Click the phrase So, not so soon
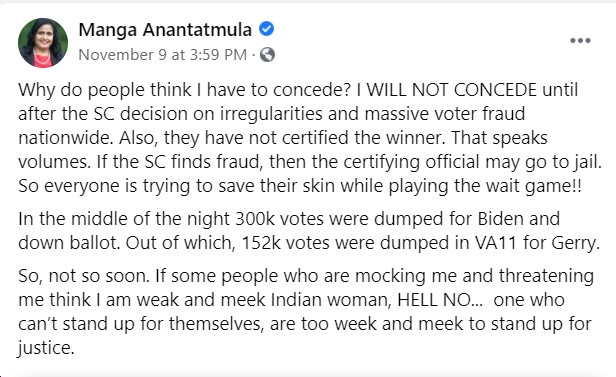Image resolution: width=616 pixels, height=377 pixels. coord(84,276)
